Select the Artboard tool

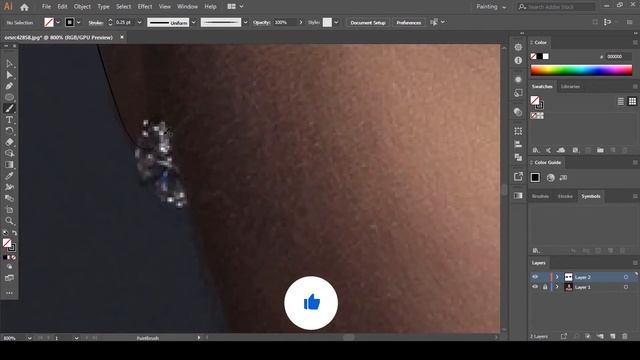[9, 210]
